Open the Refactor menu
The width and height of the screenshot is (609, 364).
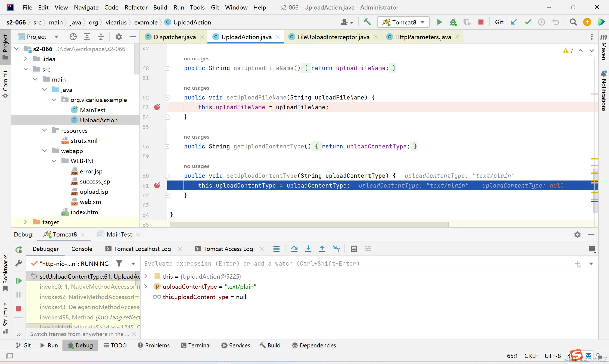tap(136, 7)
